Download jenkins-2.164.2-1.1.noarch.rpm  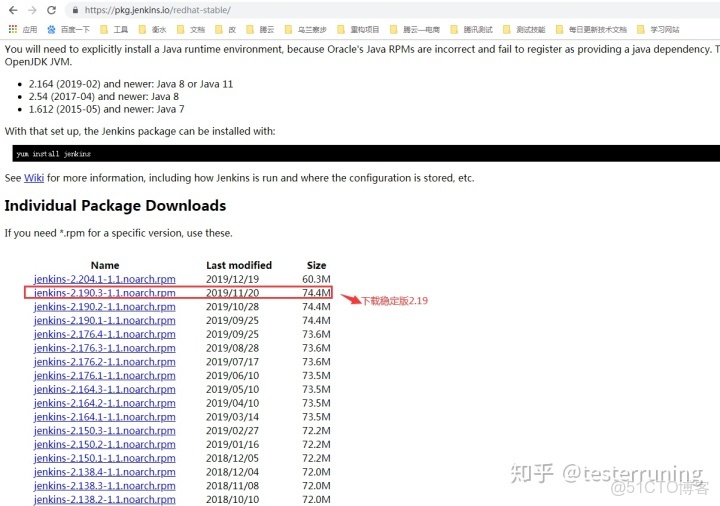[105, 403]
